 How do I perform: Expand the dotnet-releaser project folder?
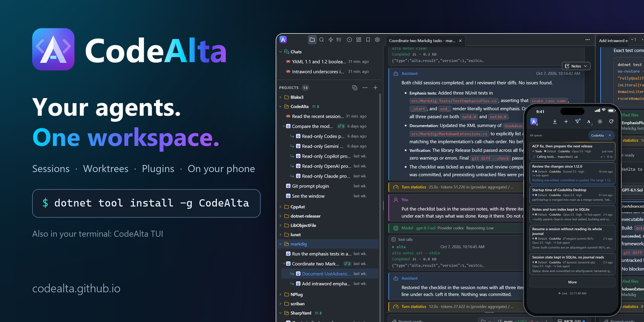pyautogui.click(x=281, y=216)
